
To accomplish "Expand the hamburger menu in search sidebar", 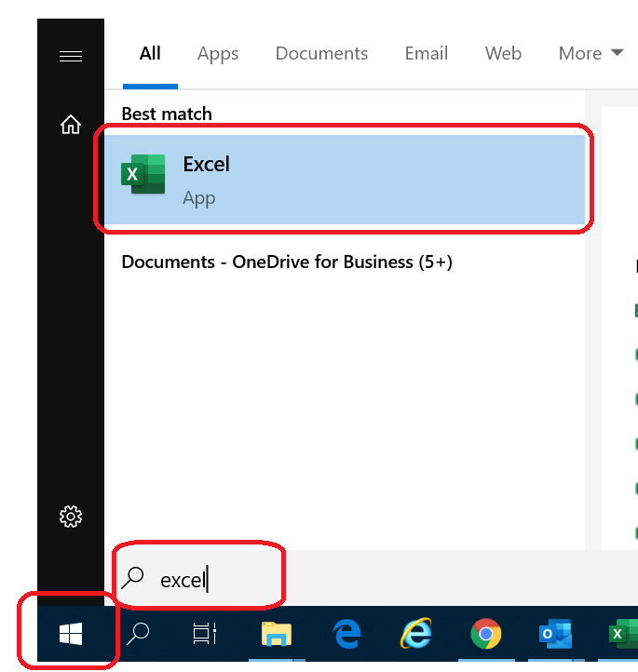I will pos(71,56).
